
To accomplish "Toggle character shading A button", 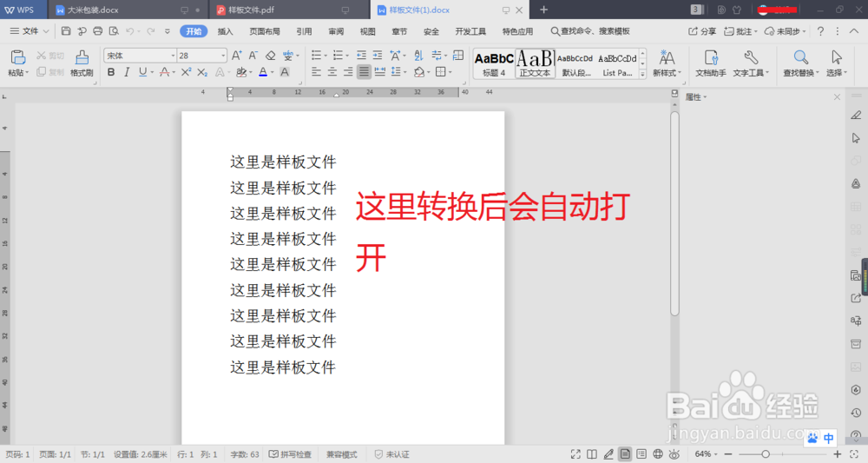I will pos(285,72).
